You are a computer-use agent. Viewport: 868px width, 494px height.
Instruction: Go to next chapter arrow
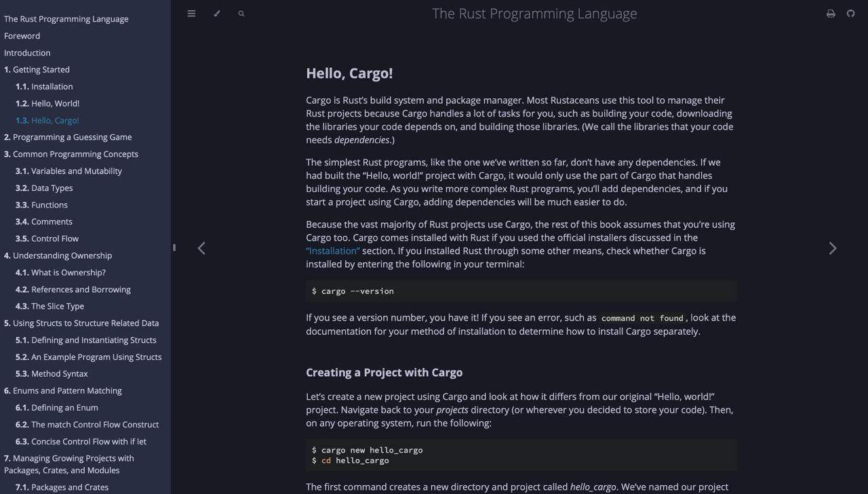[833, 249]
